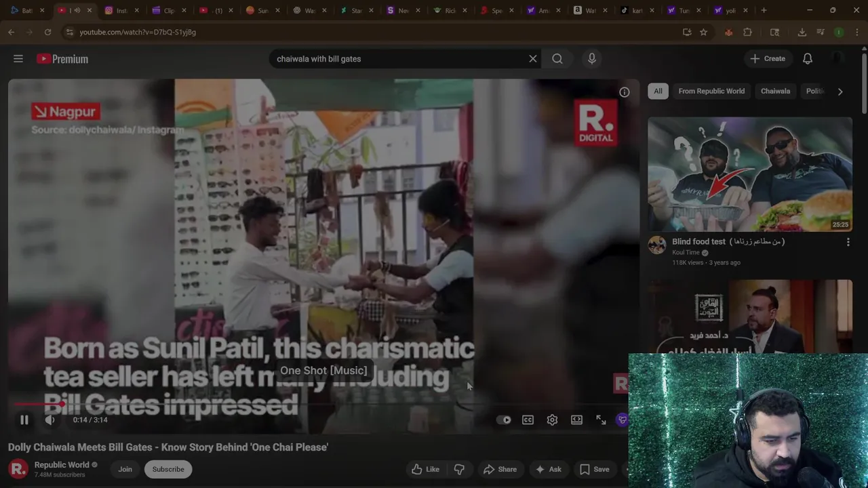
Task: Show video info card icon
Action: click(625, 92)
